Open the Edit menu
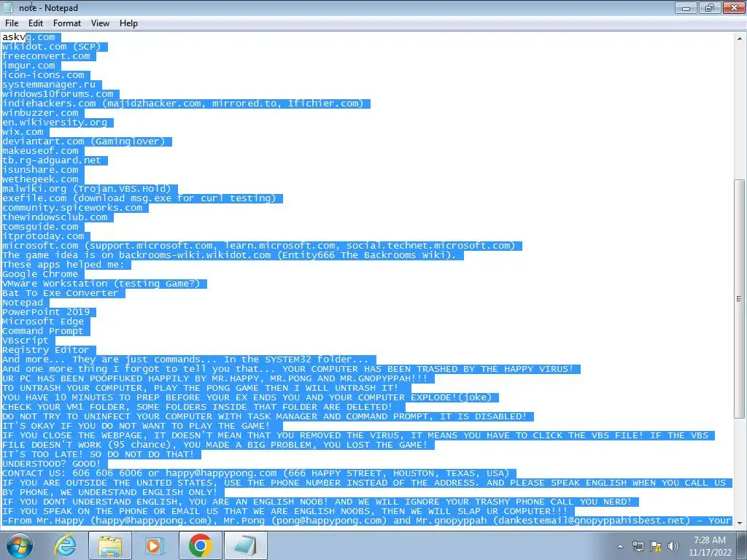The width and height of the screenshot is (747, 560). tap(36, 23)
